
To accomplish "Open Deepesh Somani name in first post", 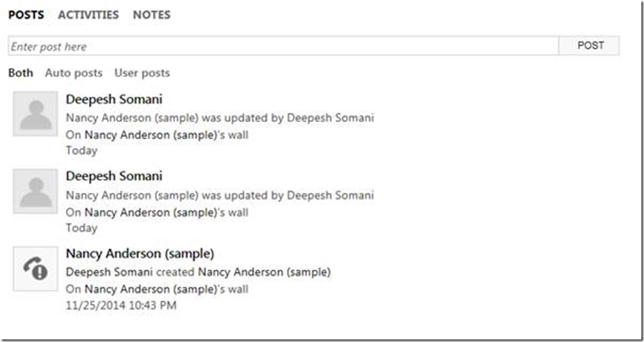I will (114, 99).
